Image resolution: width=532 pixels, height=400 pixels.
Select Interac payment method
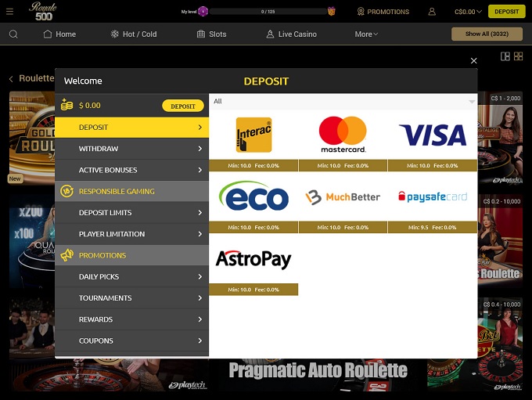click(253, 135)
